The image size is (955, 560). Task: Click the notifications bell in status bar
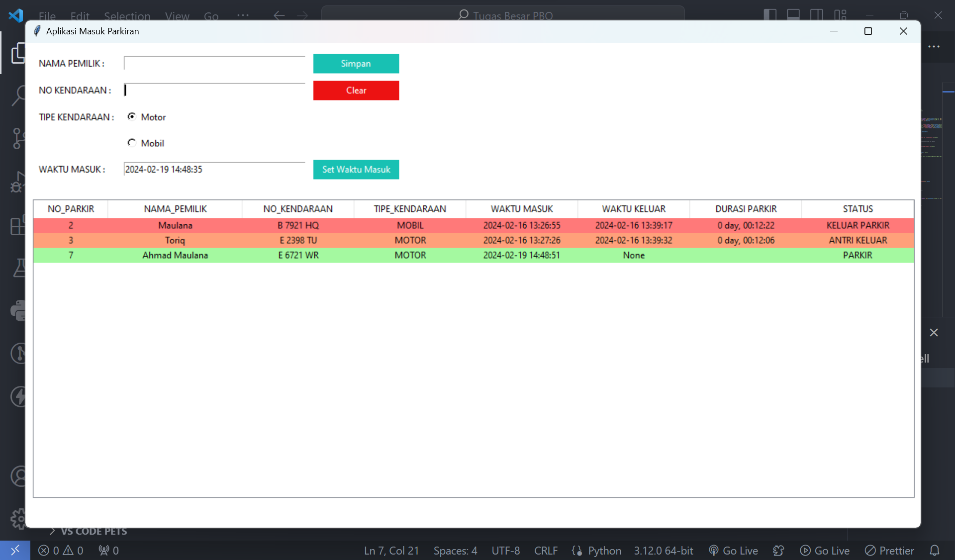click(935, 551)
